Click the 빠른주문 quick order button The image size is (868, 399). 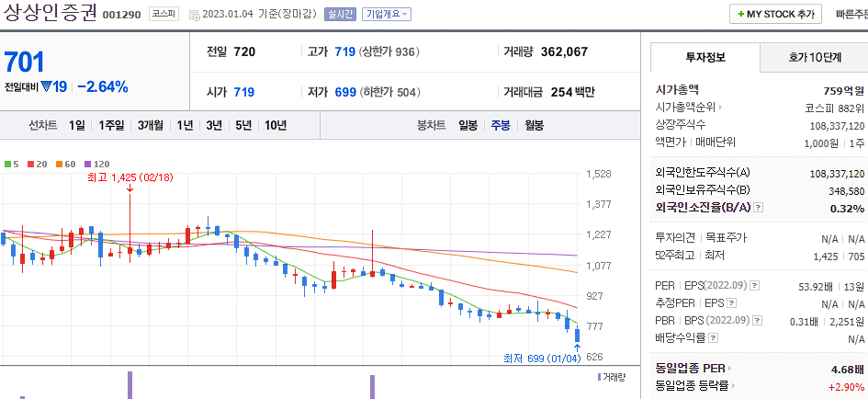point(851,15)
